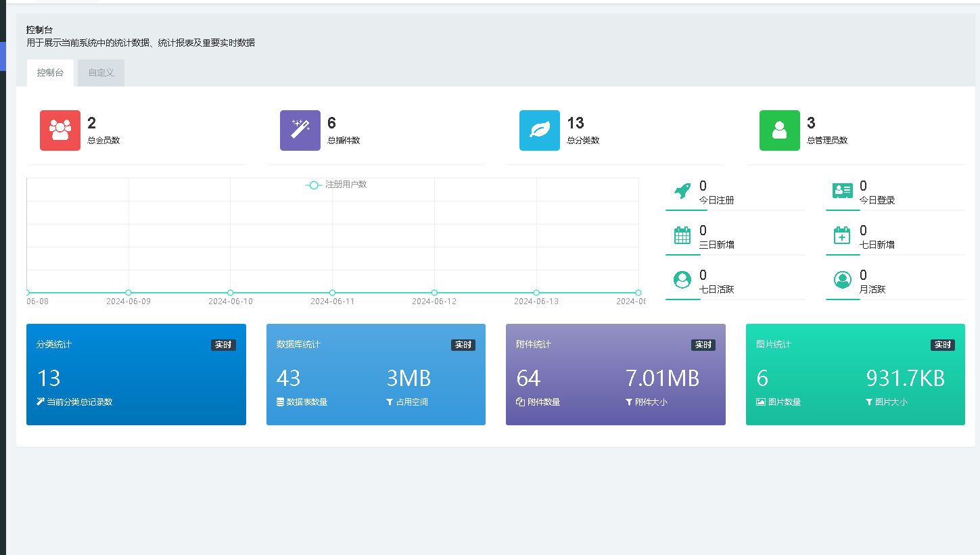Click the red total members icon
The image size is (980, 555).
60,130
